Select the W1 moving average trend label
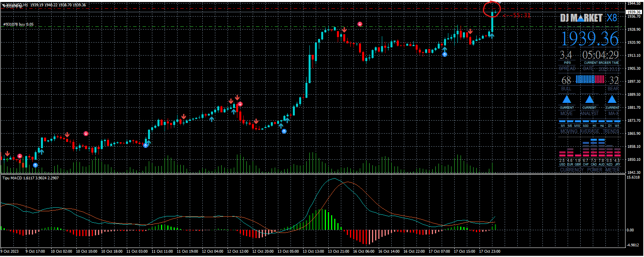This screenshot has height=257, width=644. click(x=617, y=126)
